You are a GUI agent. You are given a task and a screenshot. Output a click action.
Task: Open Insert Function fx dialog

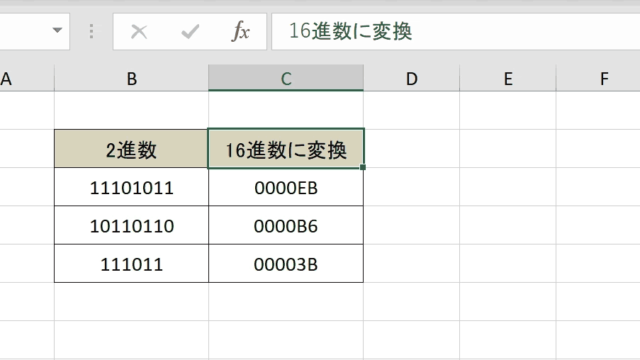240,31
